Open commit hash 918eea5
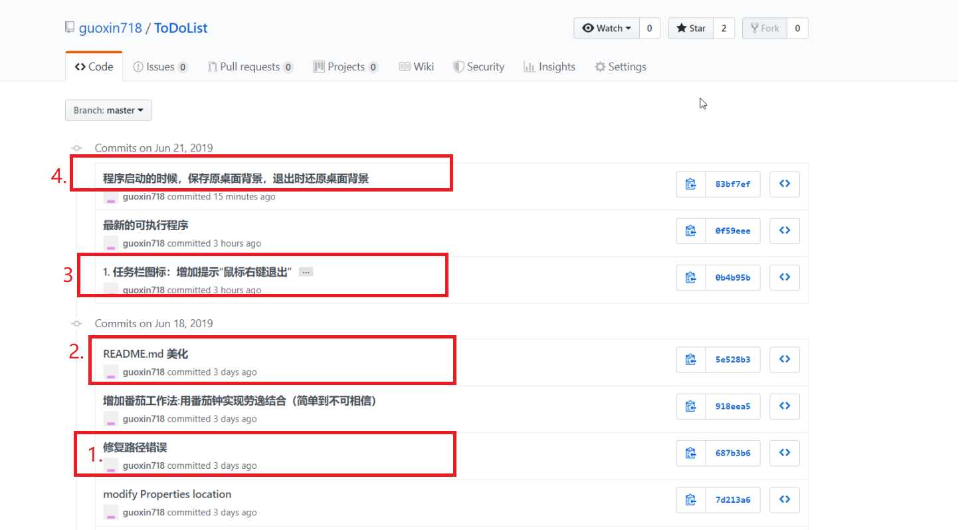This screenshot has width=980, height=530. (733, 406)
